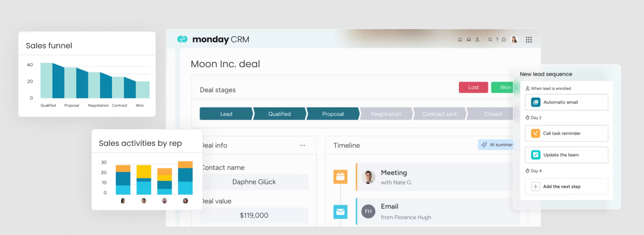
Task: Click the Sales funnel widget title
Action: [x=49, y=46]
